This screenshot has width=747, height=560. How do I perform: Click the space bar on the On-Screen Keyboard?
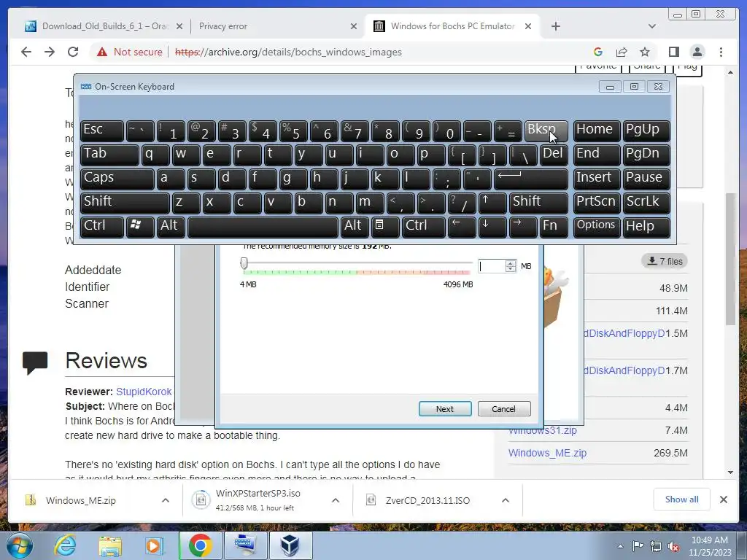[263, 226]
